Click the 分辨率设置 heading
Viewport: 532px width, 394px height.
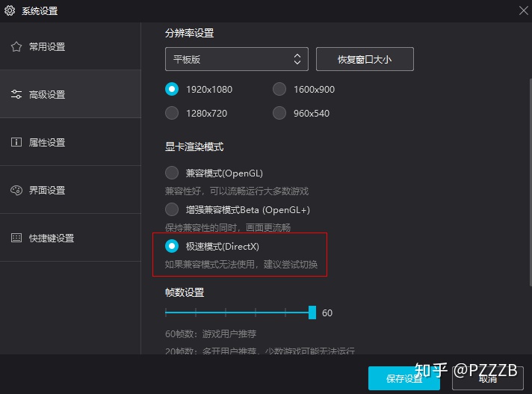coord(189,33)
